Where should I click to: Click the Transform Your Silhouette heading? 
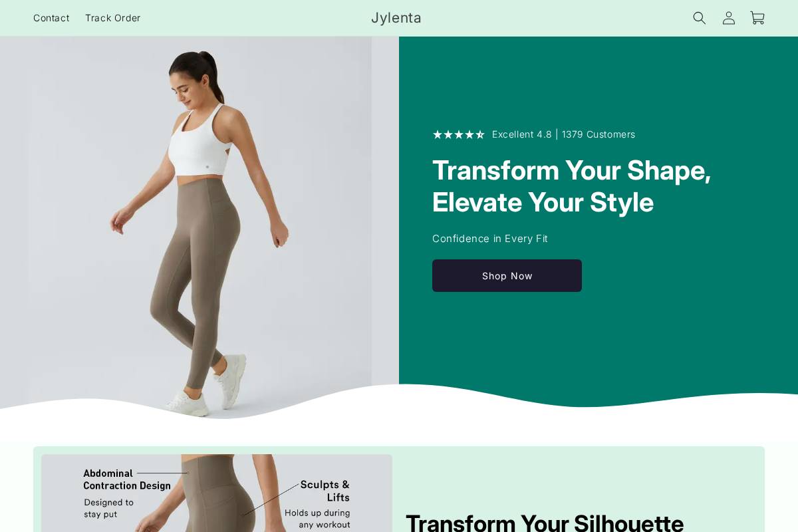[x=545, y=523]
